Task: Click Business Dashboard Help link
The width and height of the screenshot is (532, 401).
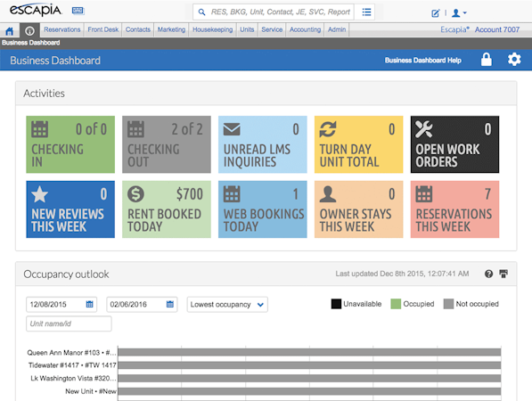Action: click(422, 61)
